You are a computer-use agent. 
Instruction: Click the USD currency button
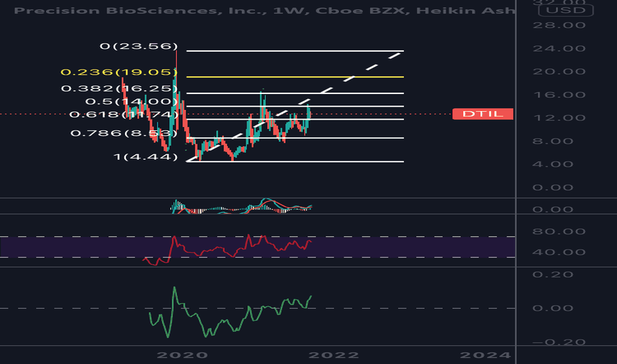[x=565, y=10]
